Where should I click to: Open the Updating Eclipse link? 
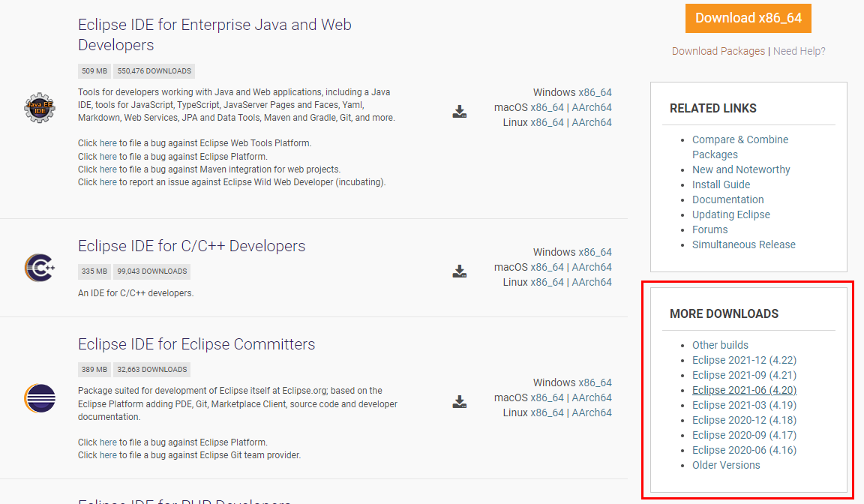[x=731, y=214]
